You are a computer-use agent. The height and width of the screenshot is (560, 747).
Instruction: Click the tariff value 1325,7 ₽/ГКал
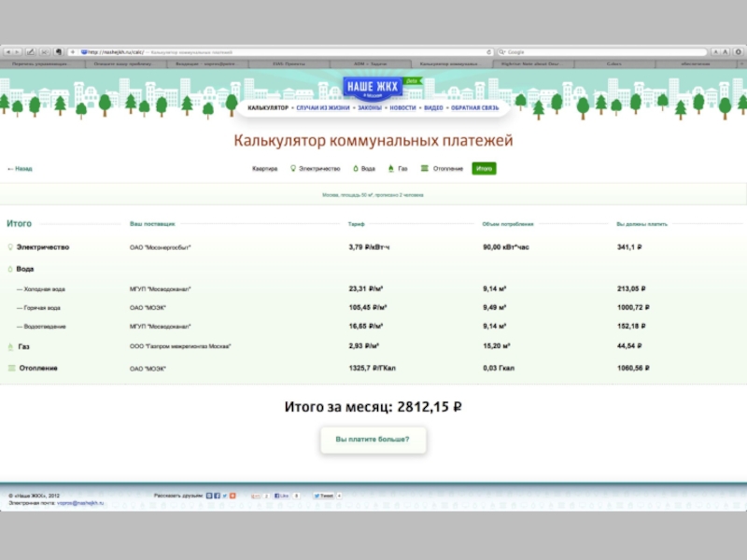pyautogui.click(x=372, y=368)
